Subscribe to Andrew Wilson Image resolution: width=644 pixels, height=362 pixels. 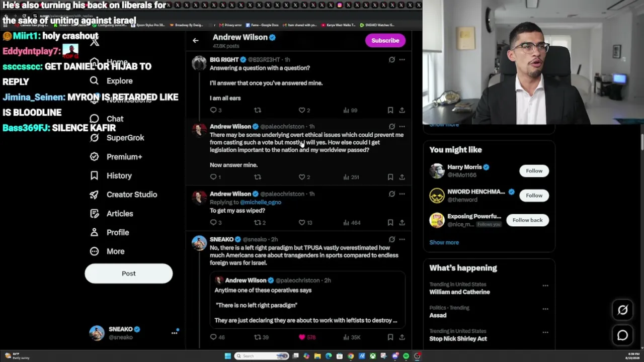385,41
